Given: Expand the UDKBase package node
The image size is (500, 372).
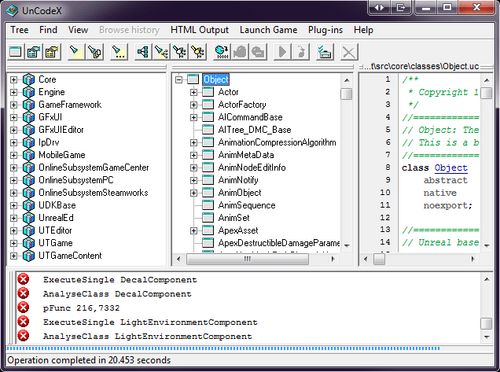Looking at the screenshot, I should [14, 205].
